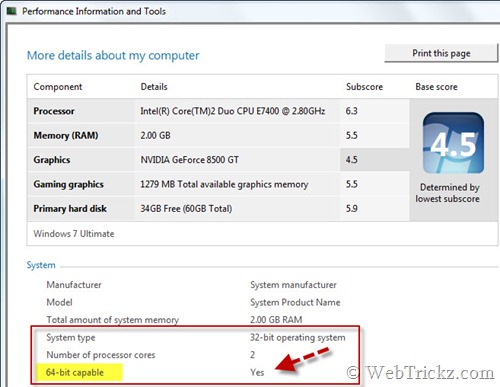
Task: Click the Graphics subscore 4.5
Action: click(351, 160)
